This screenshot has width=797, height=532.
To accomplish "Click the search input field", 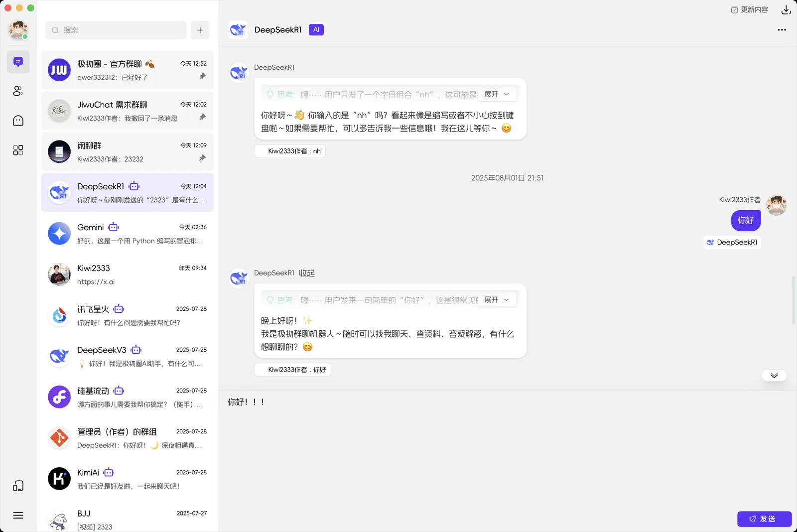I will point(116,30).
